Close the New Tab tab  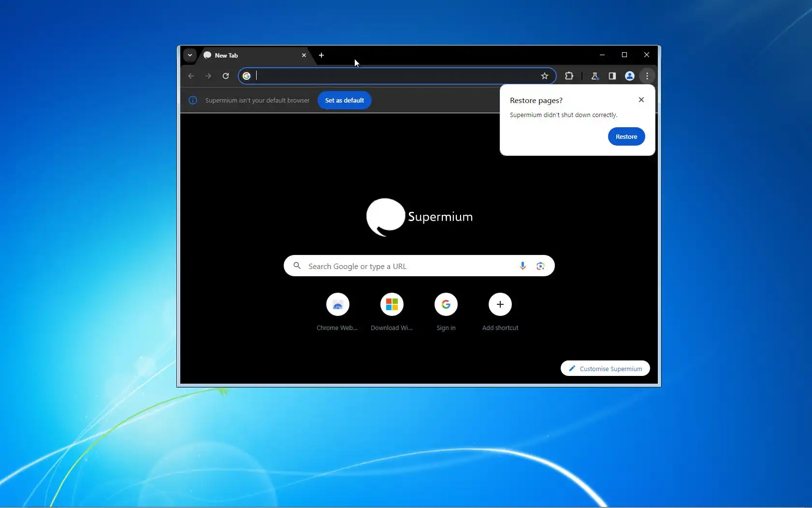point(304,55)
